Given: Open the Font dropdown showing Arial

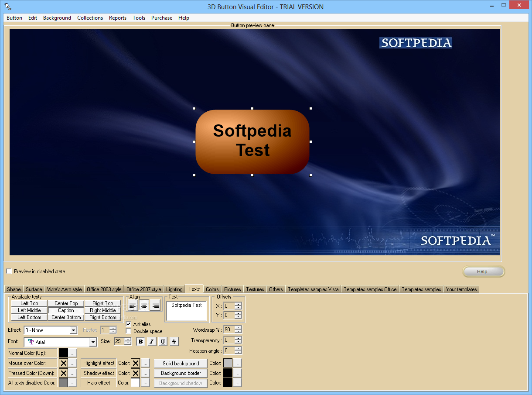Looking at the screenshot, I should tap(92, 342).
